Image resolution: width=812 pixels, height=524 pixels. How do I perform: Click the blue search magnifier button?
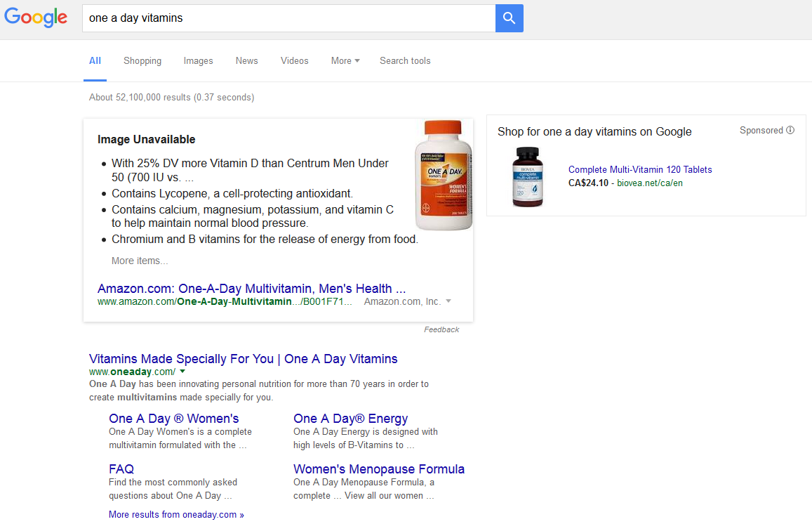pos(509,18)
